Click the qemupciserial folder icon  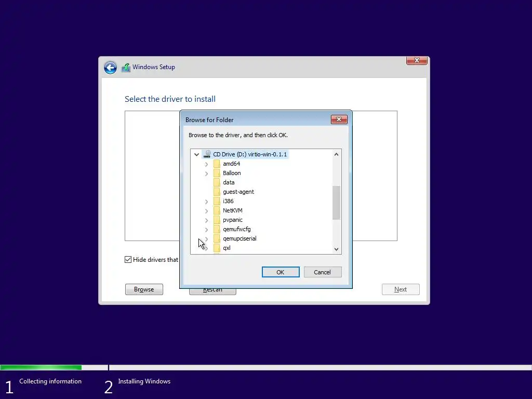coord(217,238)
